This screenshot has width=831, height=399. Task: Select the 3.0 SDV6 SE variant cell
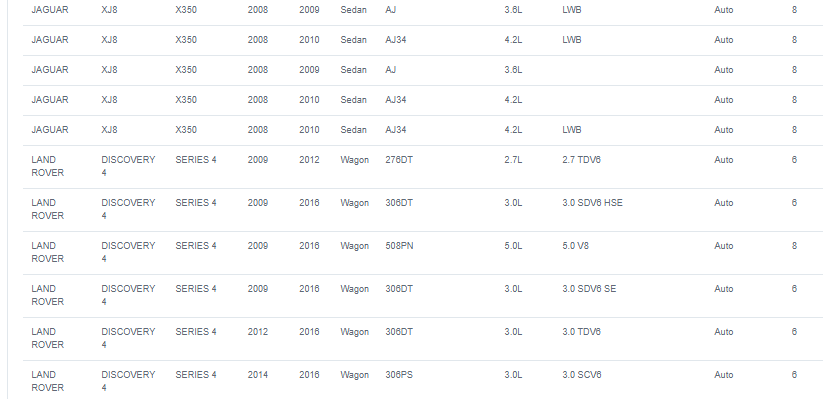(x=589, y=288)
